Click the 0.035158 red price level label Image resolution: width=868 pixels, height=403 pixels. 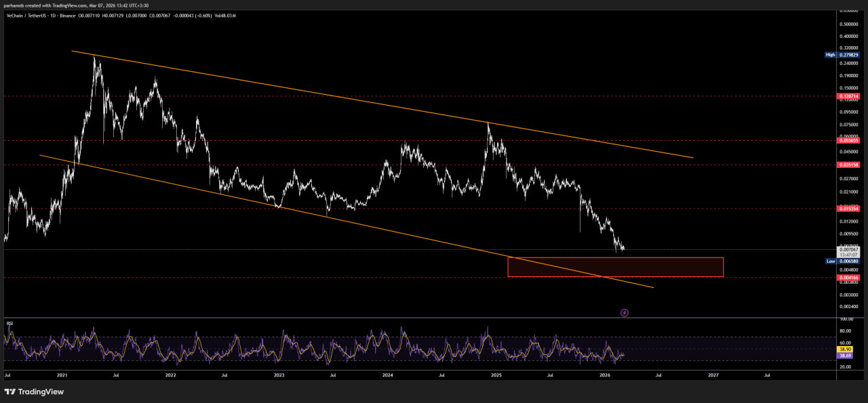[849, 165]
